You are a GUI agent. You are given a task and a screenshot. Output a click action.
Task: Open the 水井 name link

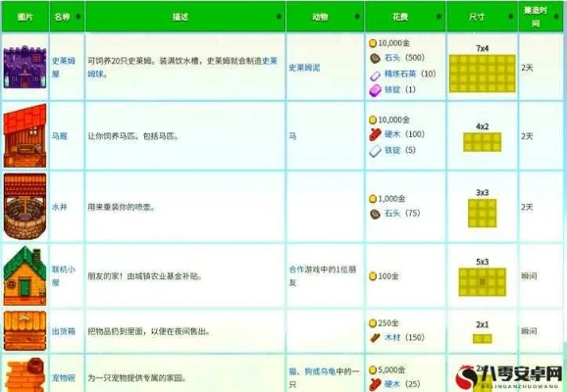60,207
